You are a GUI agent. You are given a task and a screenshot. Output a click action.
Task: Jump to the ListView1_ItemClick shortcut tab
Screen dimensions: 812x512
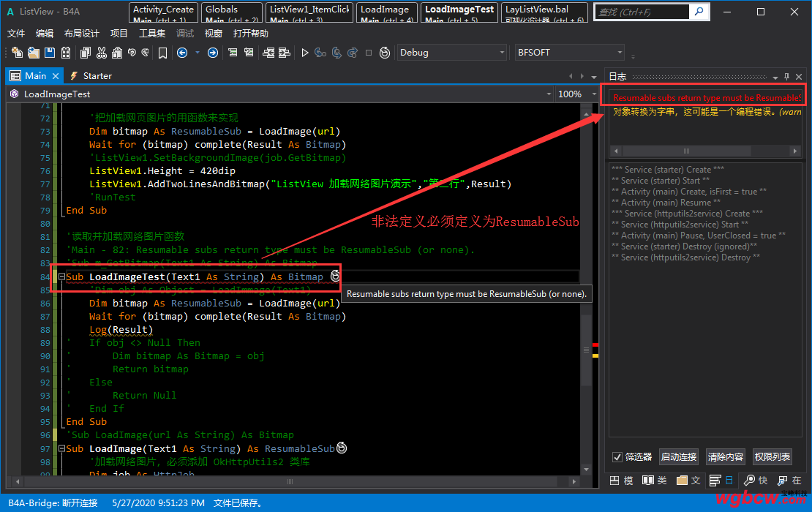tap(309, 13)
